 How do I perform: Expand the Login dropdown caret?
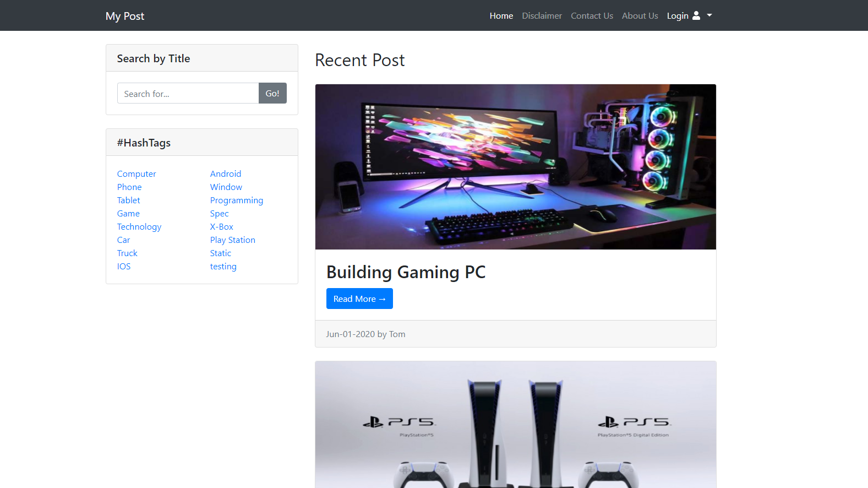click(x=709, y=15)
